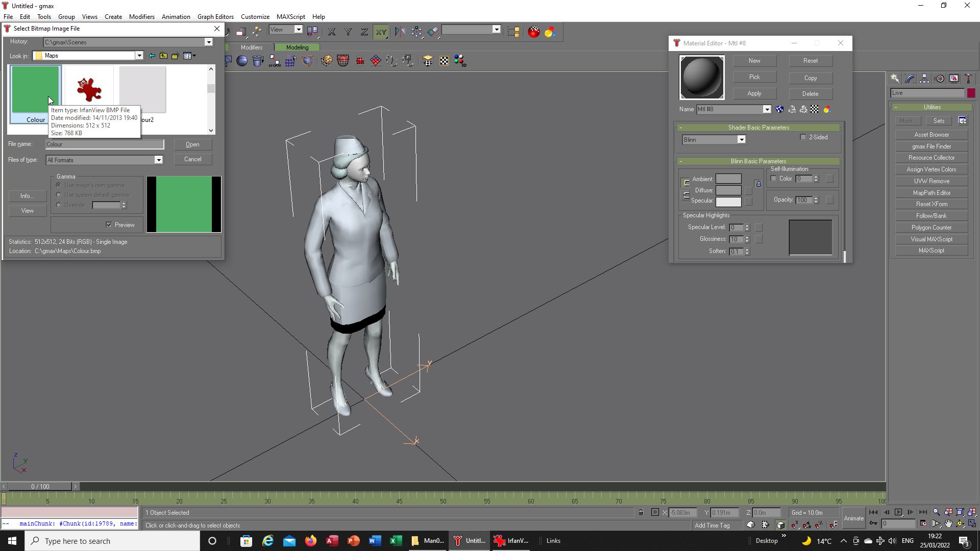Click the Diffuse color swatch
The height and width of the screenshot is (551, 980).
[728, 190]
